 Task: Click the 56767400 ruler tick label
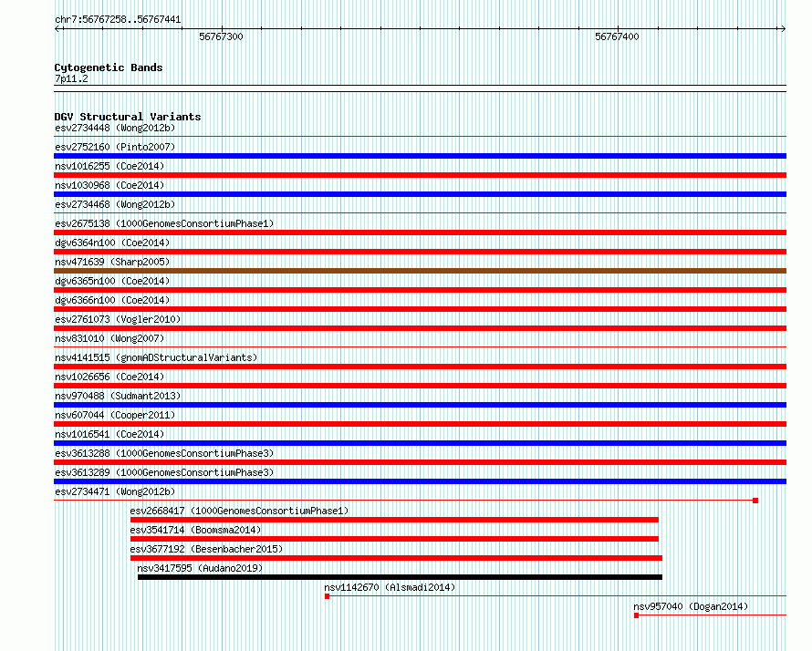pos(617,36)
